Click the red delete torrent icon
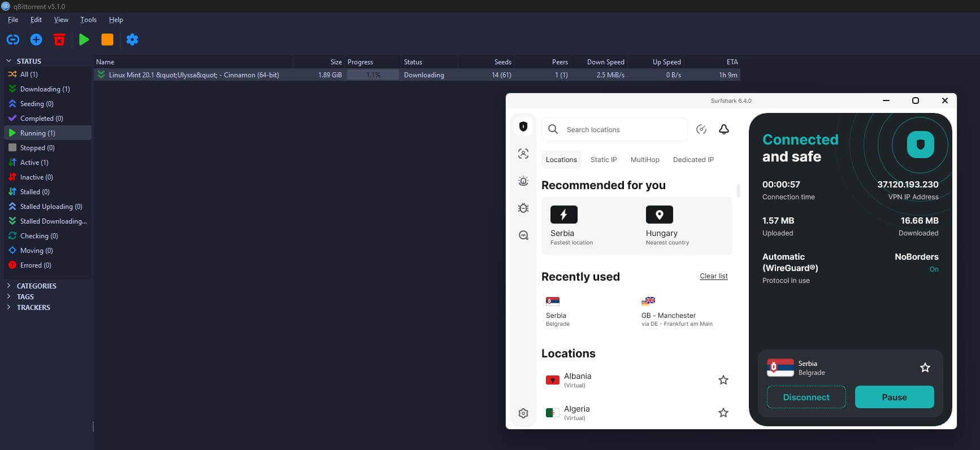Viewport: 980px width, 450px height. (x=59, y=40)
